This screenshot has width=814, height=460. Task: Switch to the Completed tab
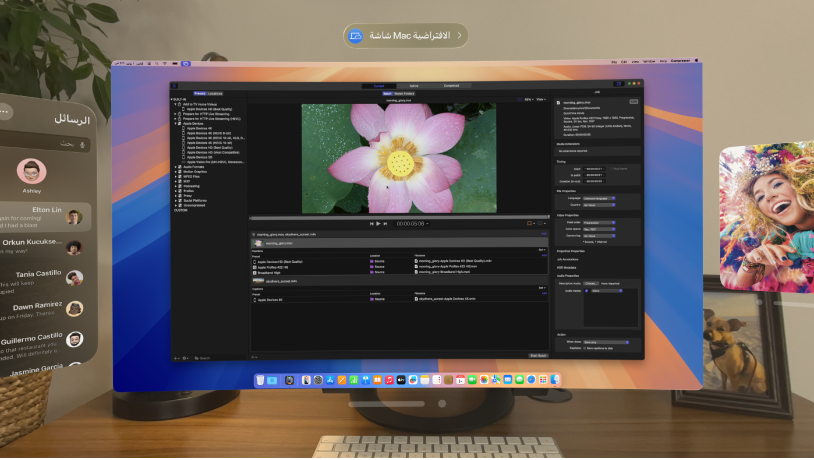point(451,86)
